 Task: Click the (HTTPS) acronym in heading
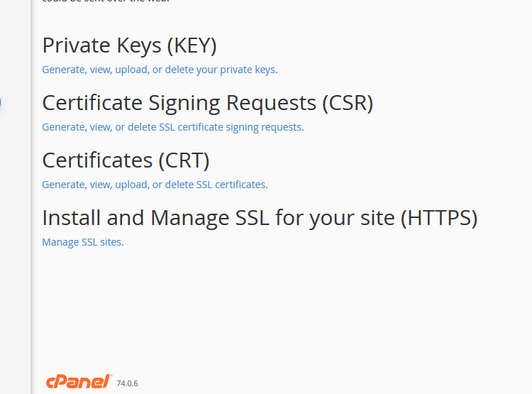(439, 218)
